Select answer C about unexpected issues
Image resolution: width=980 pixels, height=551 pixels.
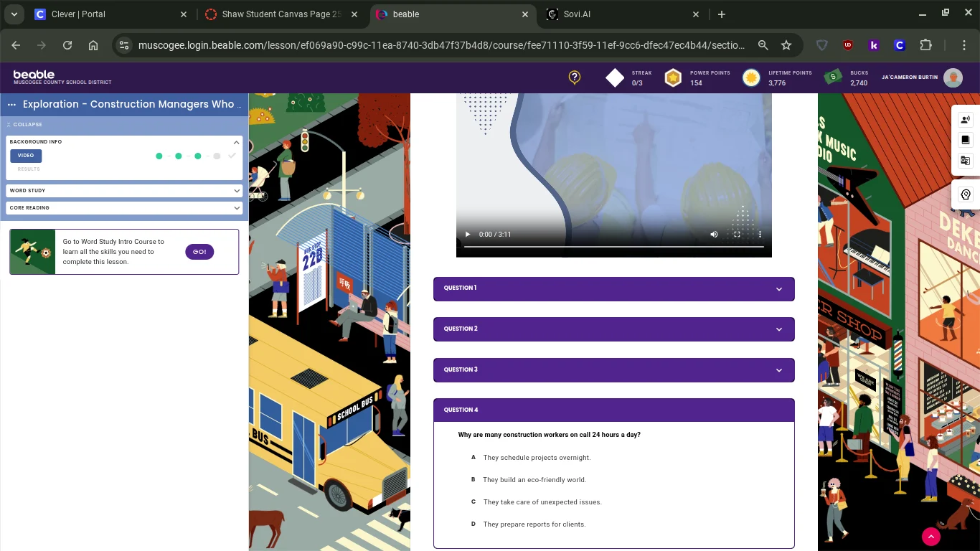coord(542,502)
